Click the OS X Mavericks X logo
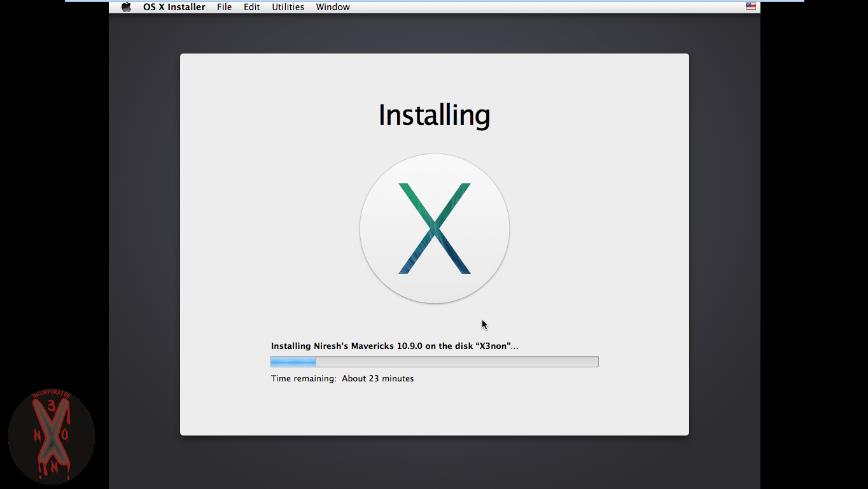 point(435,229)
